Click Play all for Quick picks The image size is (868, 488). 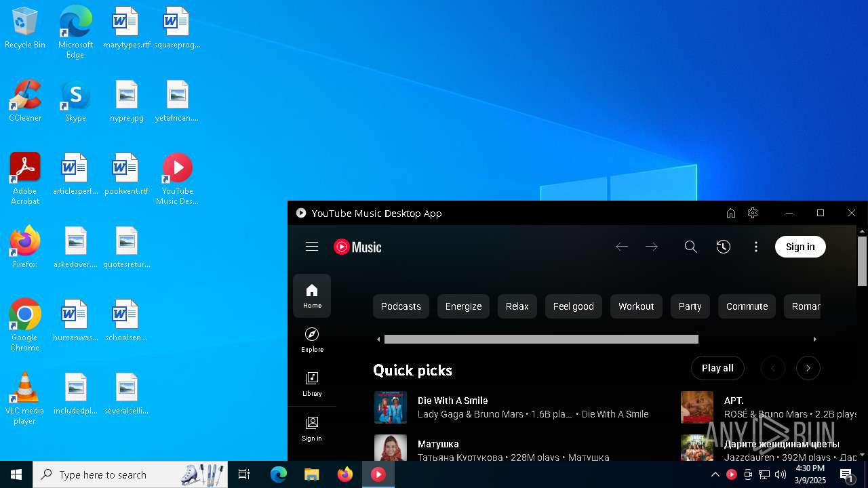(x=717, y=368)
